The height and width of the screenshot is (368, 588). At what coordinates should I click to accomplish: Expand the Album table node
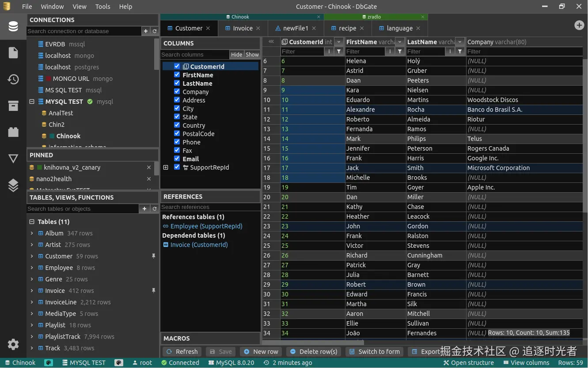(32, 233)
